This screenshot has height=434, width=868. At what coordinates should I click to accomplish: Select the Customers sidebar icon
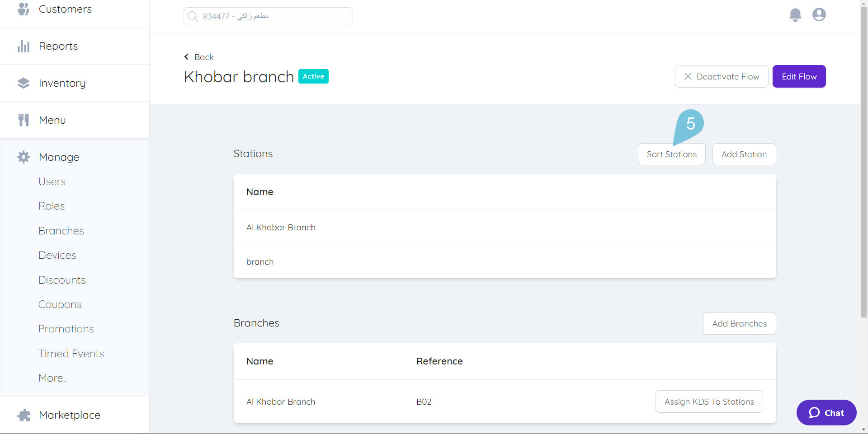click(23, 9)
